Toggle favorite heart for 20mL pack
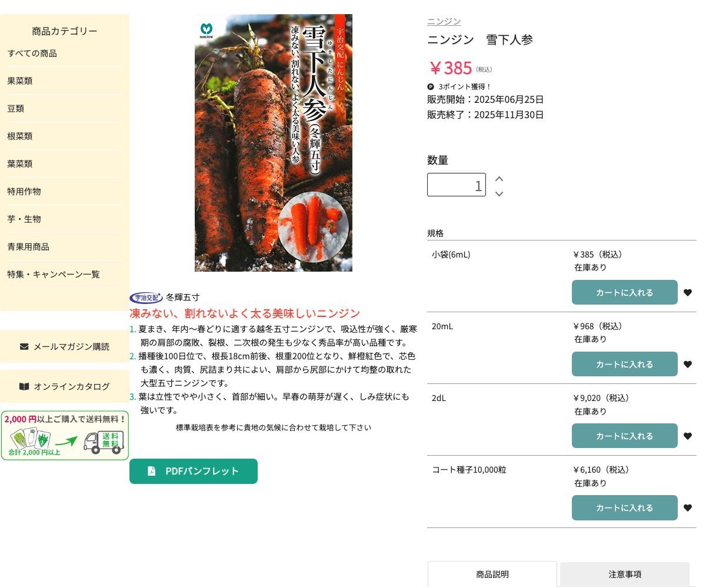Image resolution: width=706 pixels, height=588 pixels. (687, 364)
